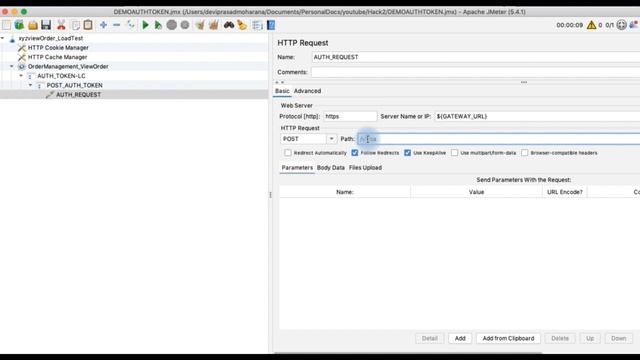The image size is (640, 360).
Task: Enable Browser-compatible headers
Action: (x=524, y=153)
